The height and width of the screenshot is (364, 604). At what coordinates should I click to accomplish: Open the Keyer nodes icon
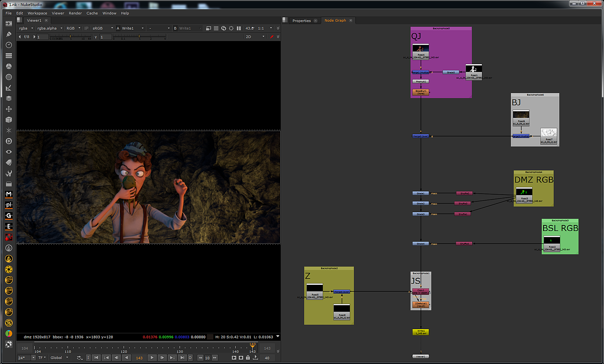point(8,88)
